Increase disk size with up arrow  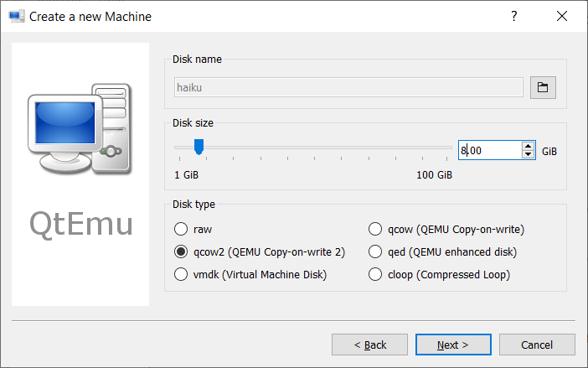click(528, 147)
